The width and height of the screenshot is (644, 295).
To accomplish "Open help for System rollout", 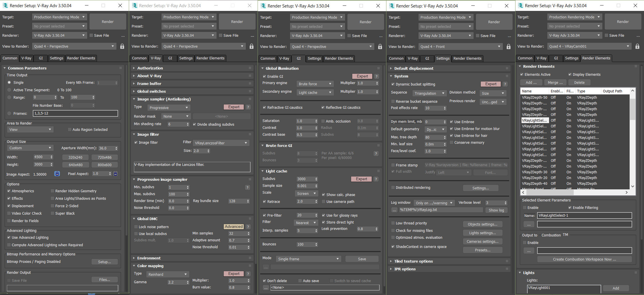I will pos(505,84).
